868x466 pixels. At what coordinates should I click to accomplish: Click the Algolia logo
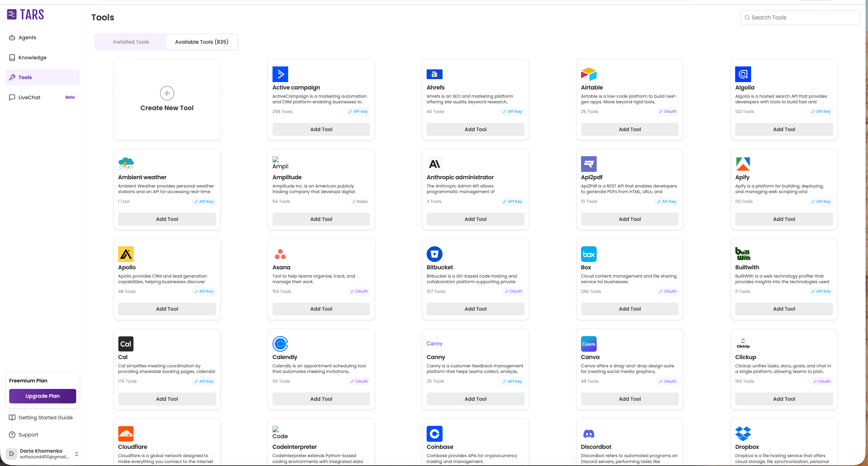click(743, 74)
